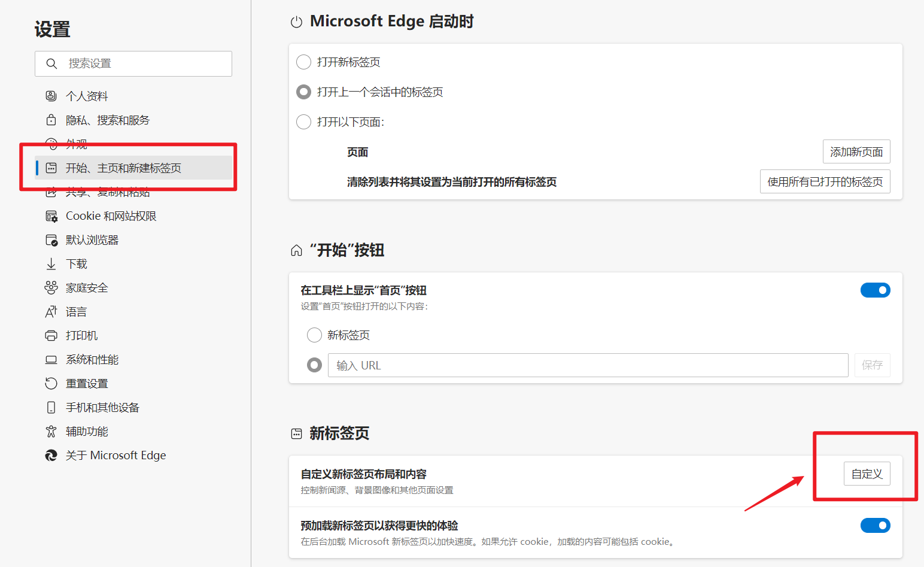Click the download arrow icon beside 下载
Image resolution: width=924 pixels, height=567 pixels.
[51, 264]
